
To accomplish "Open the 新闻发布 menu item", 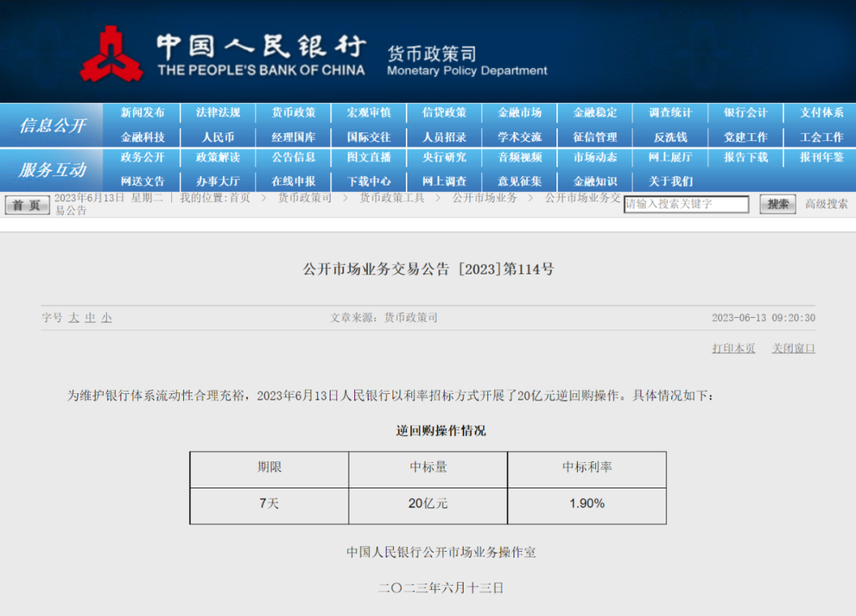I will coord(143,113).
